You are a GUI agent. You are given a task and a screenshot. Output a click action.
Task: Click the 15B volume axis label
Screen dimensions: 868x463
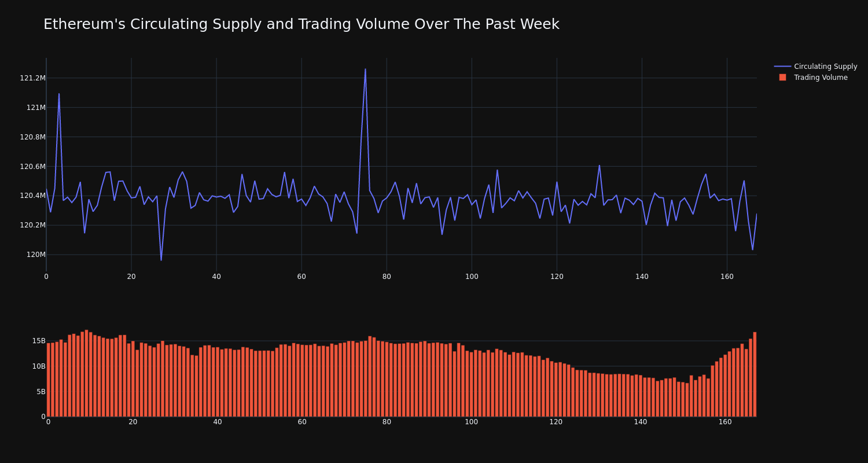coord(39,341)
